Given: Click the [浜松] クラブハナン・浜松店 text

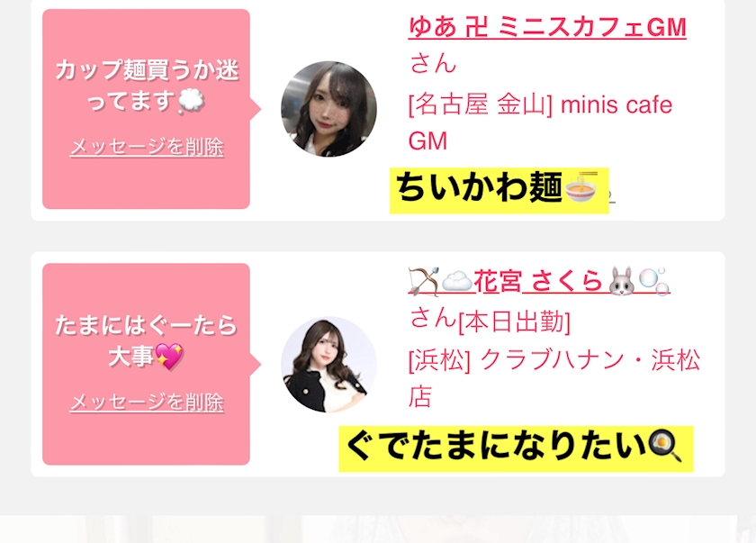Looking at the screenshot, I should click(554, 378).
